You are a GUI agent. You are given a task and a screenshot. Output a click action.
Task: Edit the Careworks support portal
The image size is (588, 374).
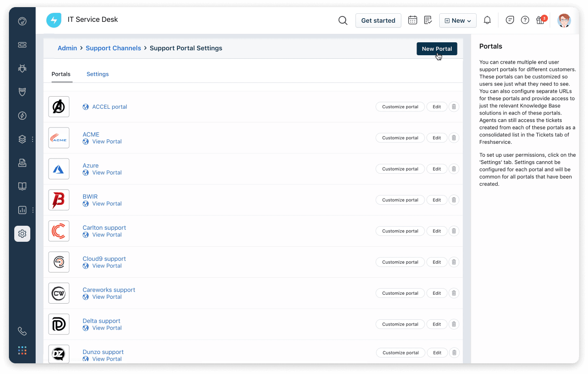pyautogui.click(x=437, y=293)
